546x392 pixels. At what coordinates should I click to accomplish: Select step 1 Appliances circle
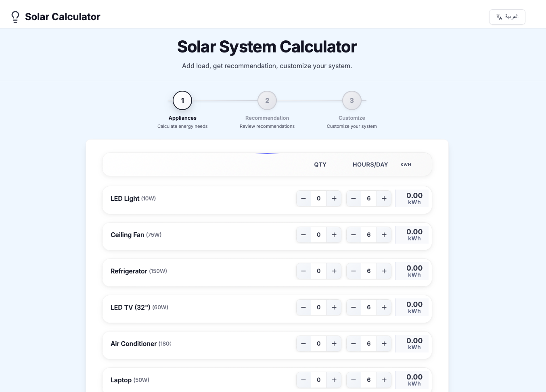(182, 100)
